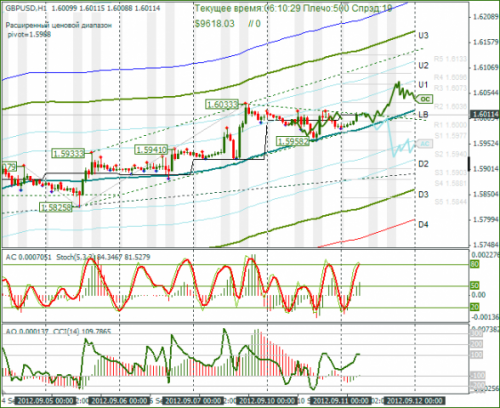Click 1.60544 on the price axis
The width and height of the screenshot is (500, 408).
coord(485,93)
